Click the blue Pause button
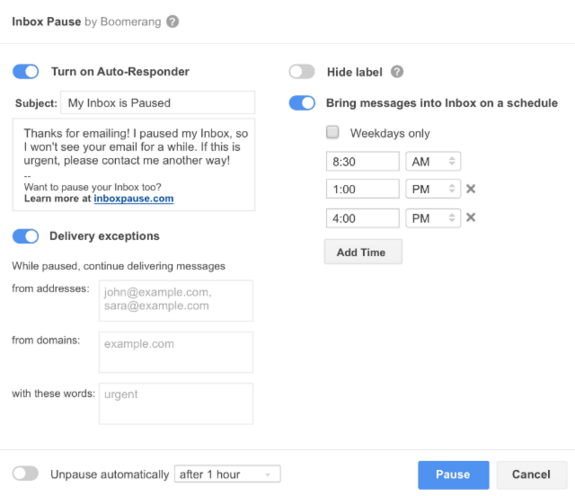This screenshot has height=496, width=575. 453,475
